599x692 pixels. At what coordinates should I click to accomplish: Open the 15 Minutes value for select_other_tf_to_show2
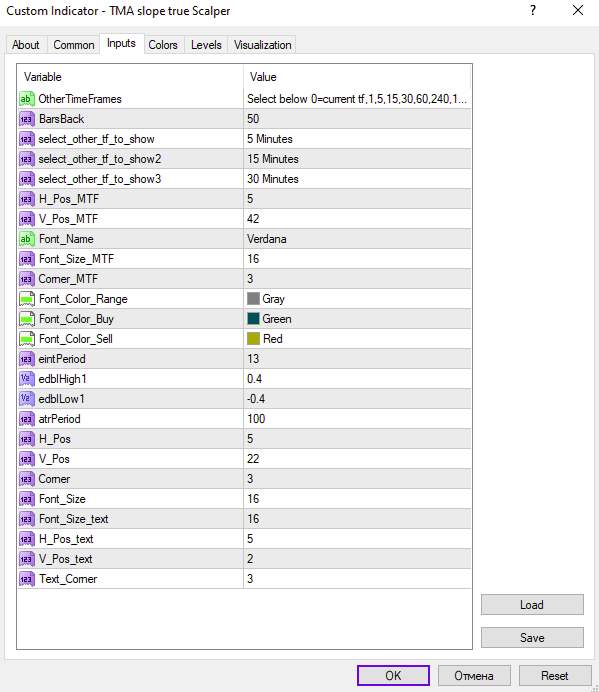(357, 159)
